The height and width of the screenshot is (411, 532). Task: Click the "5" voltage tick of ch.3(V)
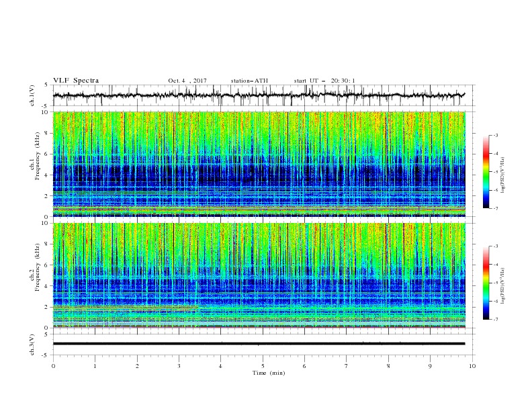pos(47,334)
